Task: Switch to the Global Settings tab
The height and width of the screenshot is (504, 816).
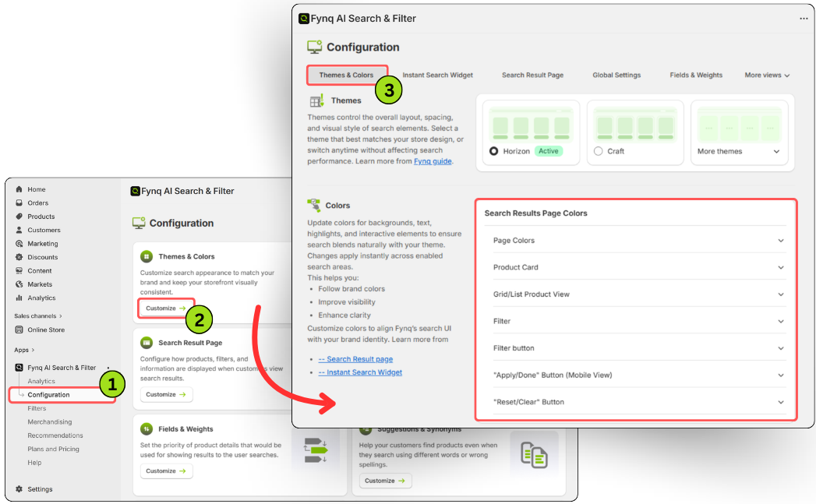Action: (616, 75)
